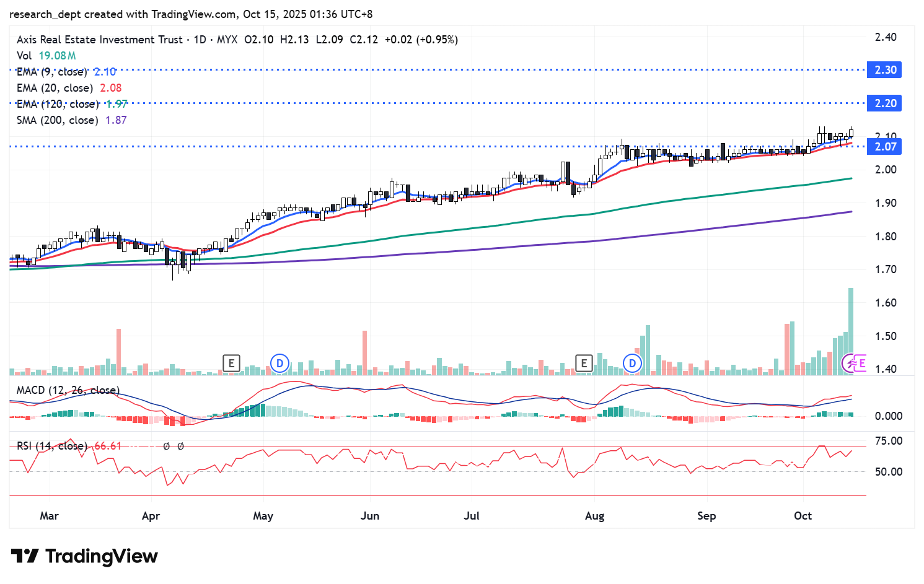This screenshot has width=924, height=584.
Task: Click the EMA (9, close) legend
Action: click(52, 72)
